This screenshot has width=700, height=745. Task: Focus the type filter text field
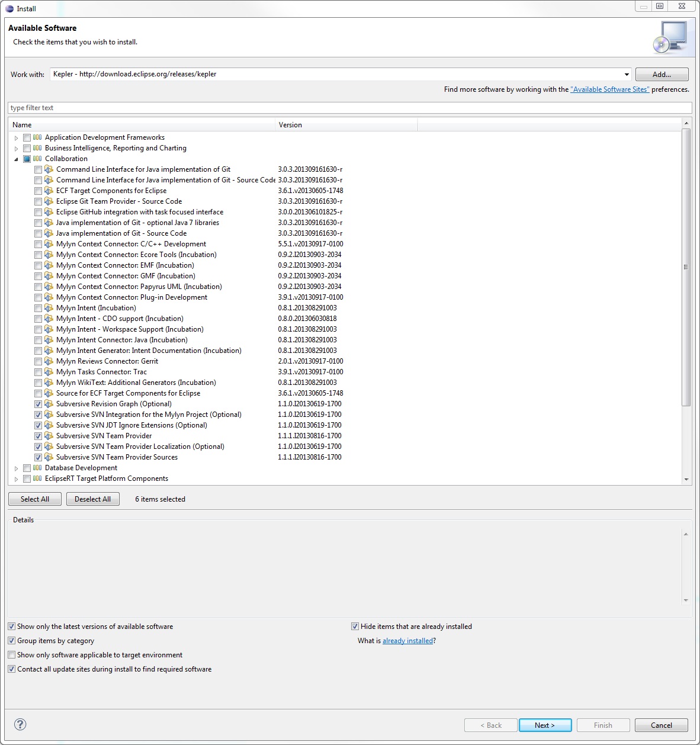point(349,108)
